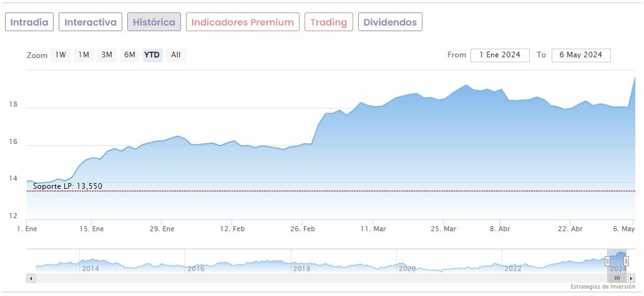Open the Intradía chart tab

click(x=29, y=22)
